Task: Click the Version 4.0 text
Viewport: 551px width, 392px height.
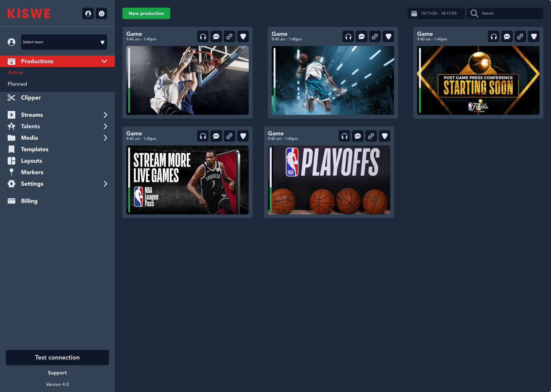Action: [57, 384]
